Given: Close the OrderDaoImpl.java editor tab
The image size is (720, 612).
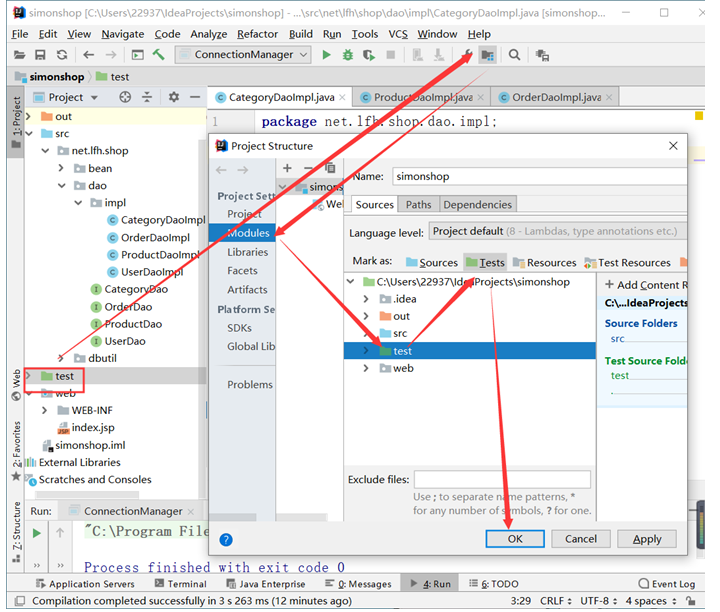Looking at the screenshot, I should (609, 97).
